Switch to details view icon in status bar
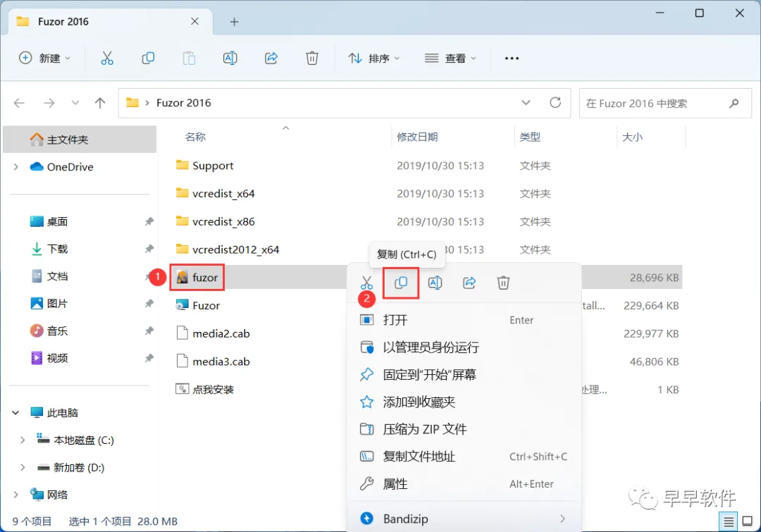761x532 pixels. click(729, 521)
